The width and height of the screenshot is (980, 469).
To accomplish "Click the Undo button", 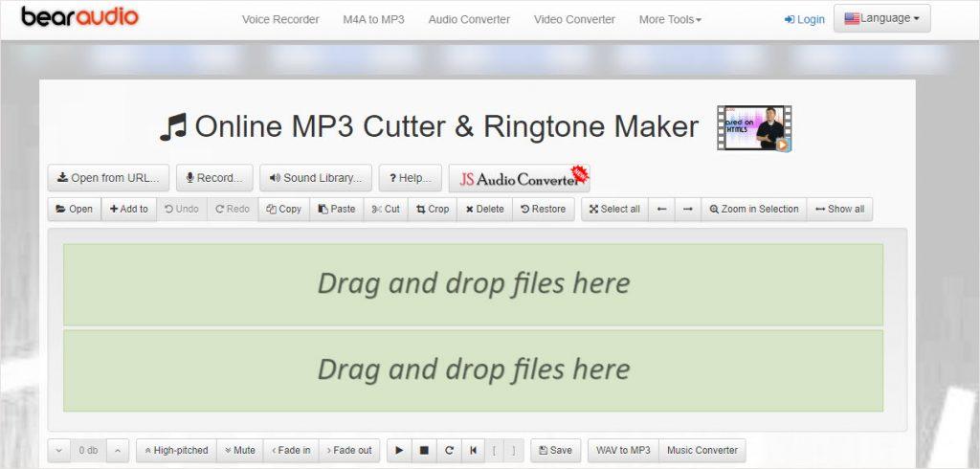I will point(182,209).
